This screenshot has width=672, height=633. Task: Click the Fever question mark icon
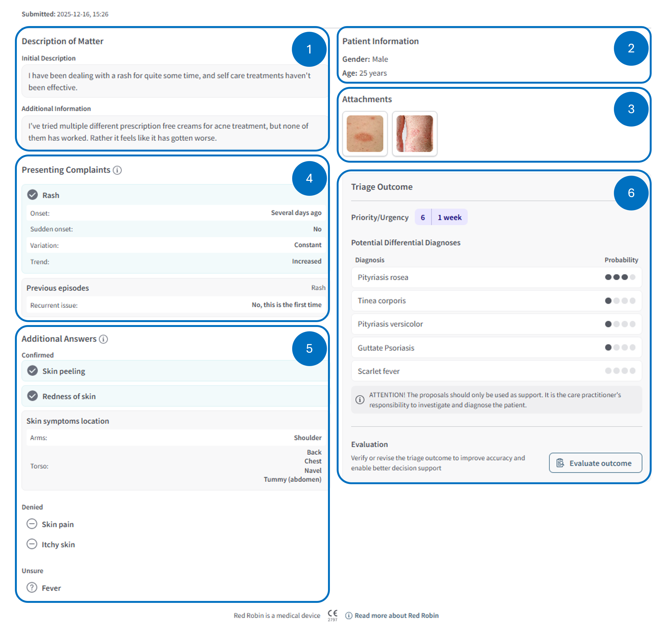point(32,588)
